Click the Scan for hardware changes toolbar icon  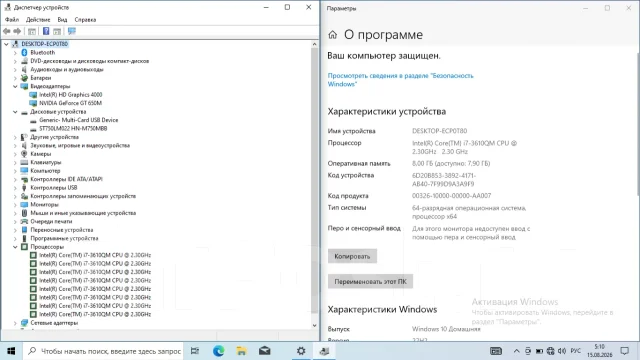72,31
